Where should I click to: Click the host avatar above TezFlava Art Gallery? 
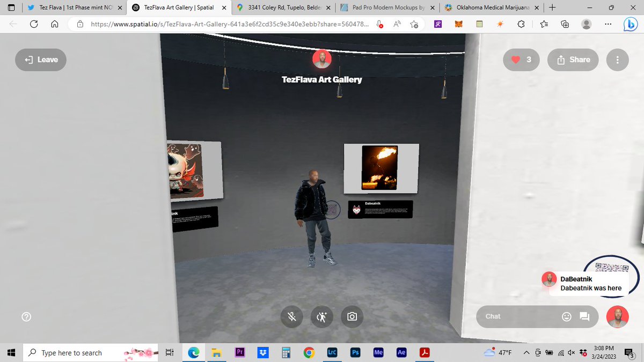(x=322, y=60)
